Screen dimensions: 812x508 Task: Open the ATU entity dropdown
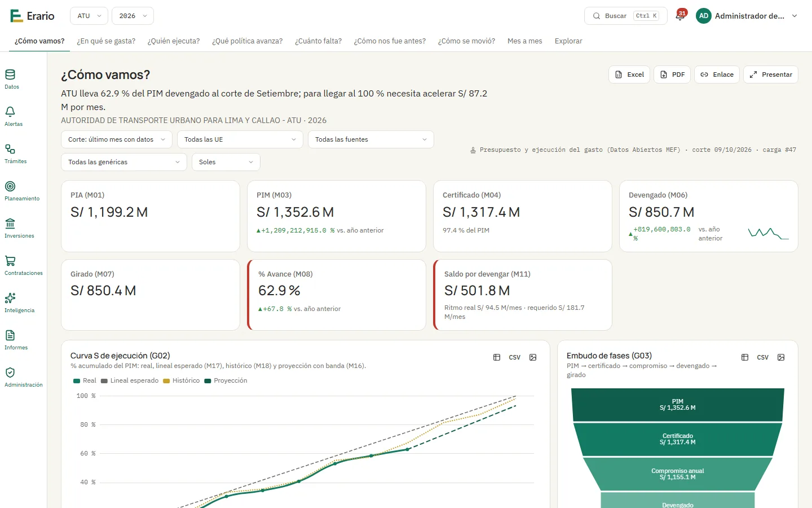click(x=89, y=16)
